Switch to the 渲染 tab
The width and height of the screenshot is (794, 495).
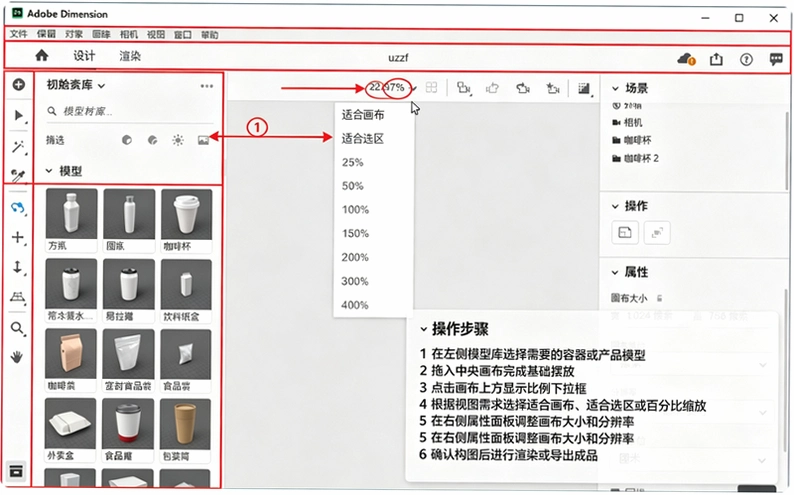(130, 56)
